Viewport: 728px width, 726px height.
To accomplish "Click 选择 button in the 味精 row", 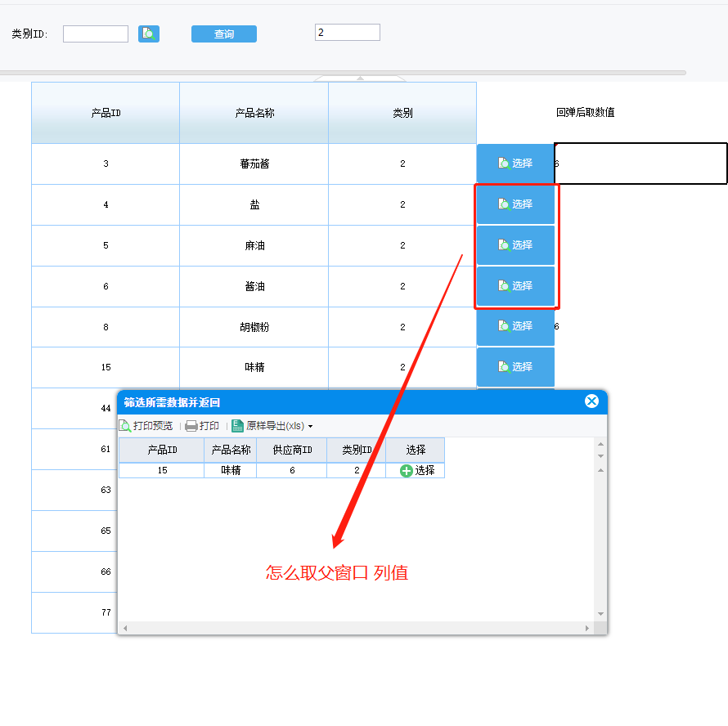I will [x=515, y=367].
